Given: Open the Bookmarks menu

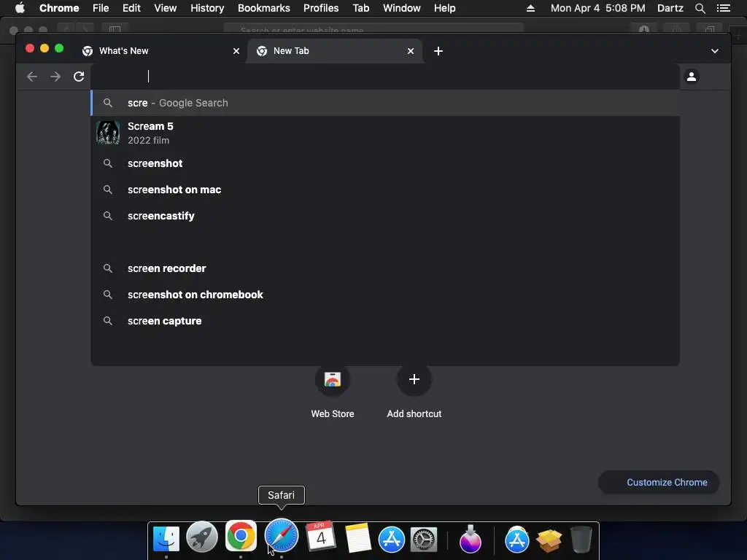Looking at the screenshot, I should pos(263,8).
